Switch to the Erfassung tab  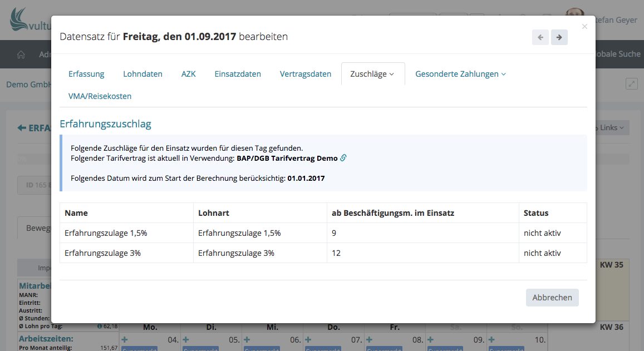click(86, 74)
